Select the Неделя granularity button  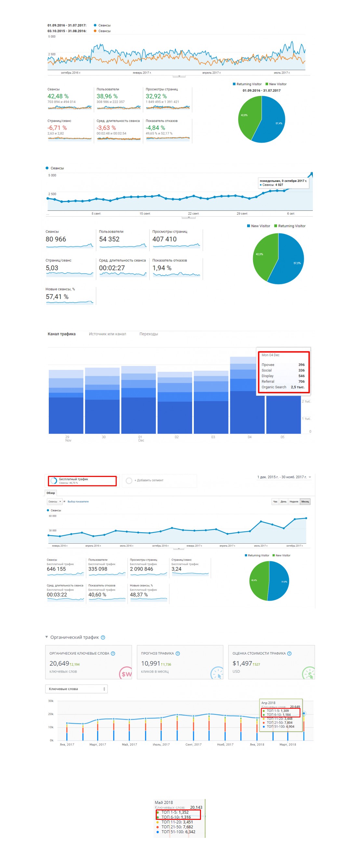294,501
